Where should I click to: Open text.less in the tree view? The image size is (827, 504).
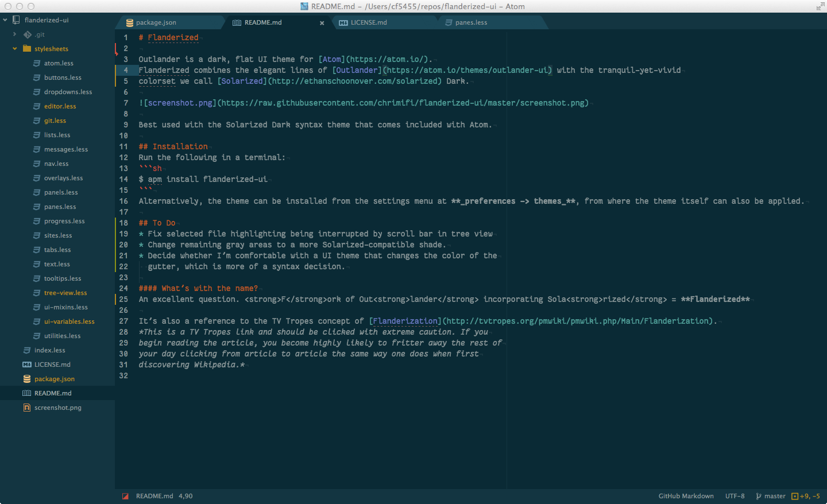(57, 264)
